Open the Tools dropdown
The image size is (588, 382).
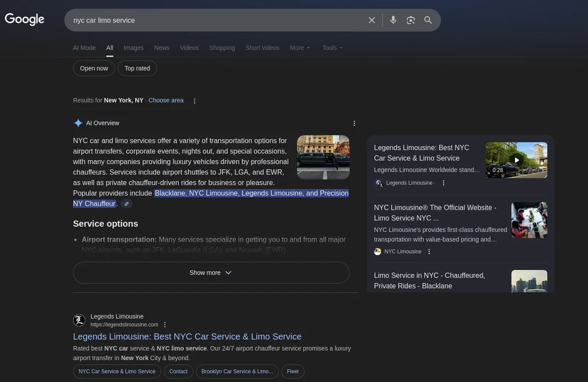coord(332,48)
